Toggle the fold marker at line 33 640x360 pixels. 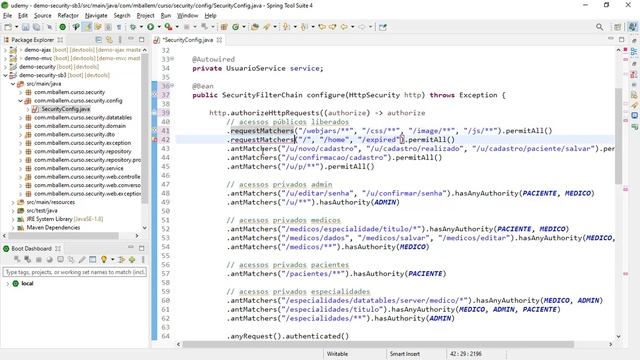[172, 59]
